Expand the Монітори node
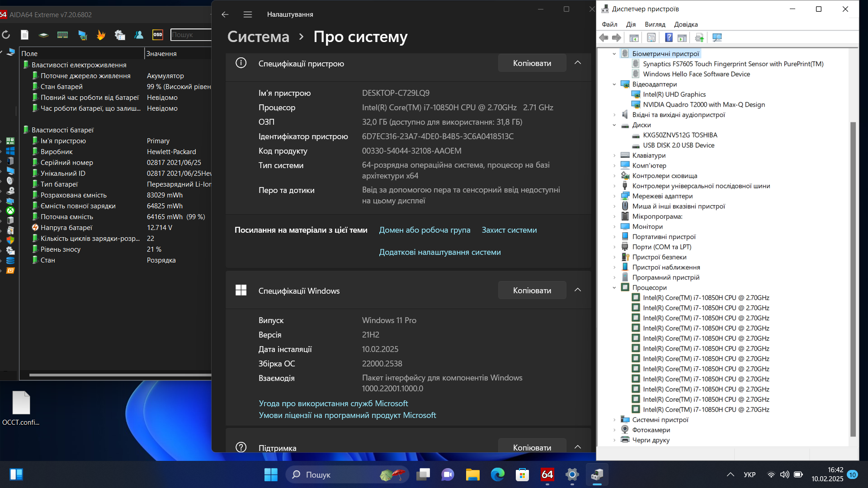Viewport: 868px width, 488px height. pyautogui.click(x=614, y=227)
